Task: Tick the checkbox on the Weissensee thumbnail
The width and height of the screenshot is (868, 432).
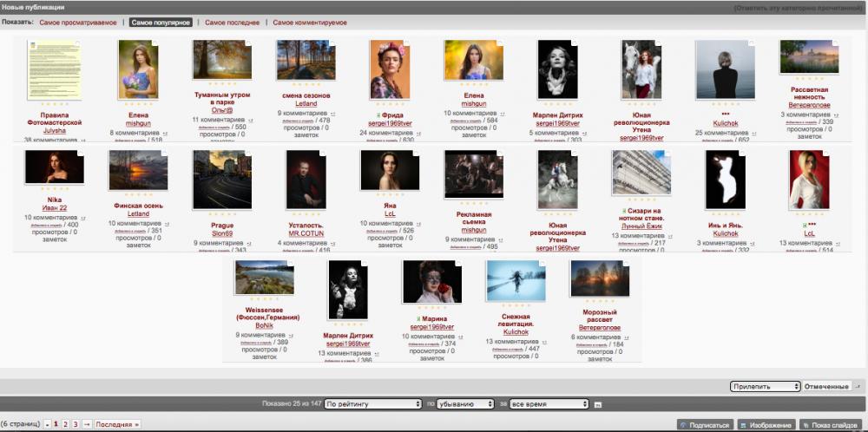Action: [291, 264]
